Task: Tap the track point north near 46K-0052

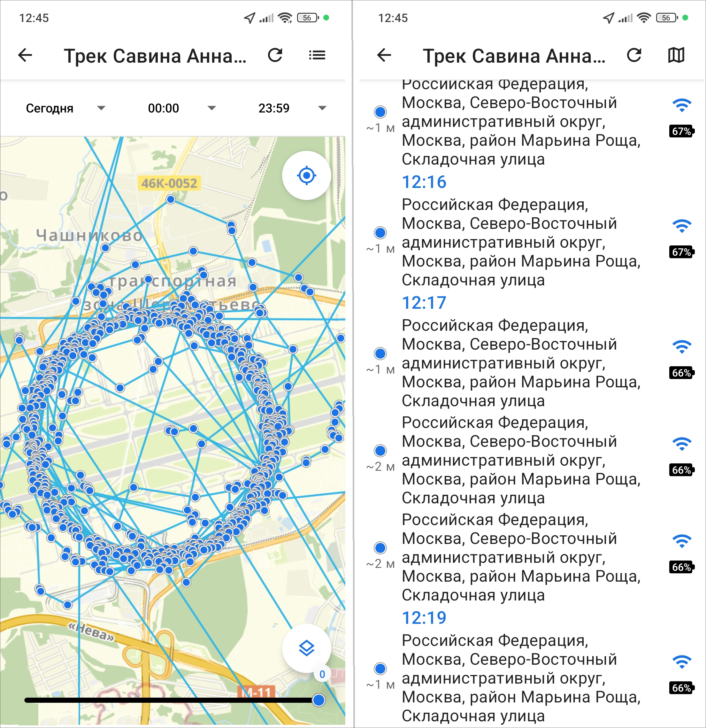Action: pos(171,199)
